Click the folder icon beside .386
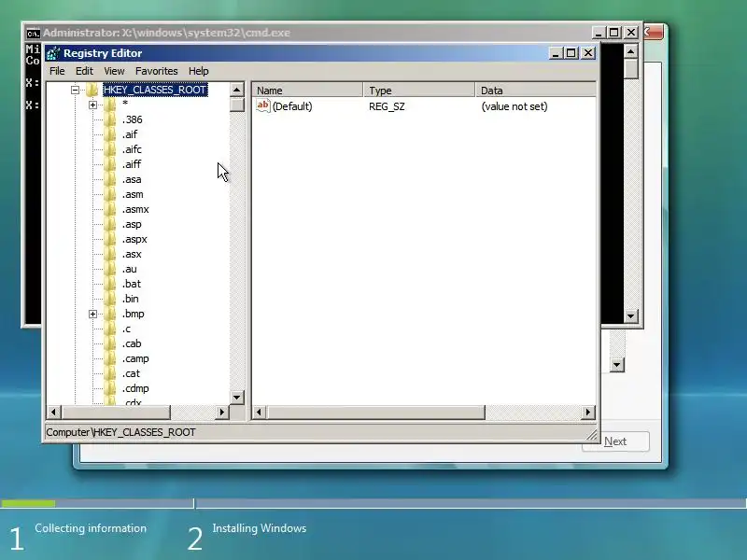The width and height of the screenshot is (747, 560). [x=110, y=119]
